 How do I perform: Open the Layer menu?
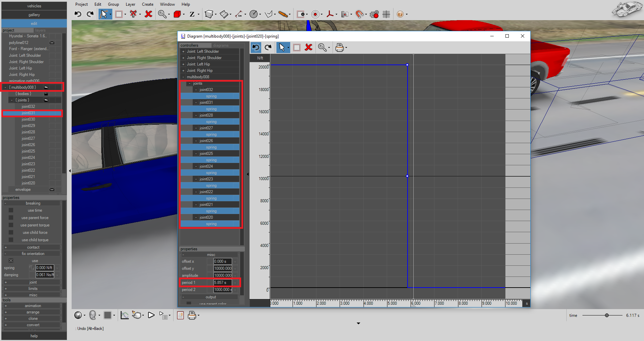point(130,4)
